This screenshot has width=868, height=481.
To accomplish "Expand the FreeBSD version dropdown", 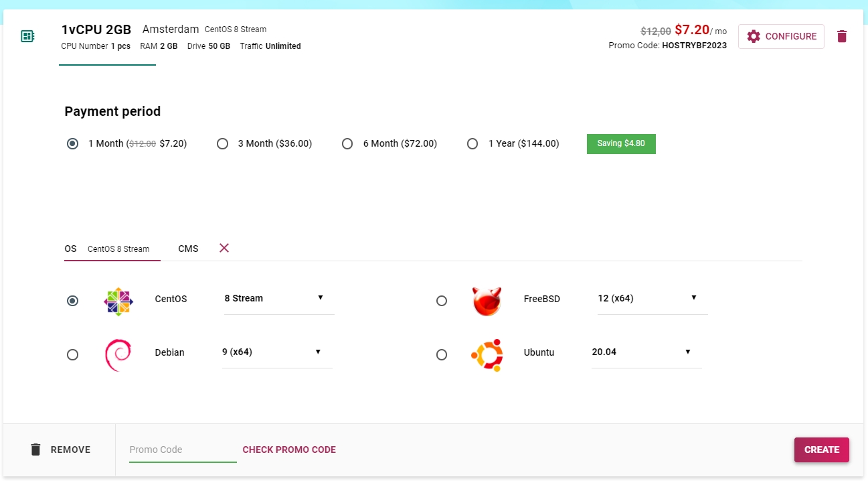I will coord(652,299).
